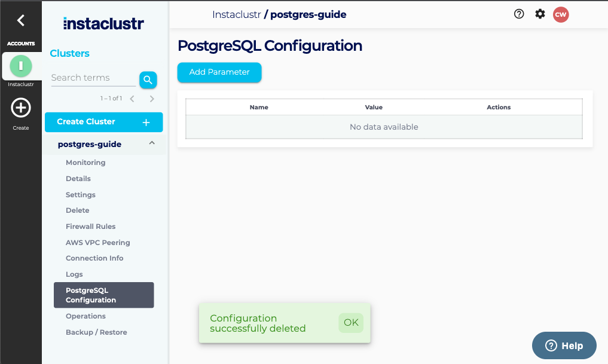
Task: Open the settings gear icon
Action: click(540, 14)
